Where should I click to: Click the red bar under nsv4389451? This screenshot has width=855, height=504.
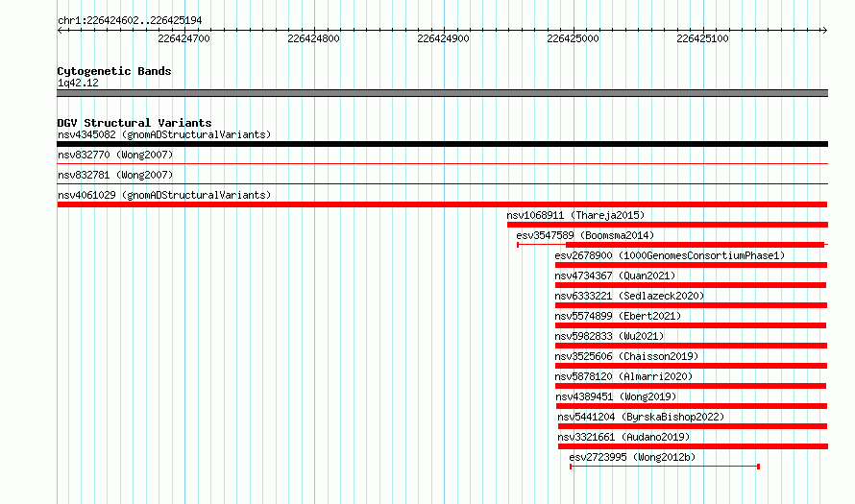[x=692, y=406]
